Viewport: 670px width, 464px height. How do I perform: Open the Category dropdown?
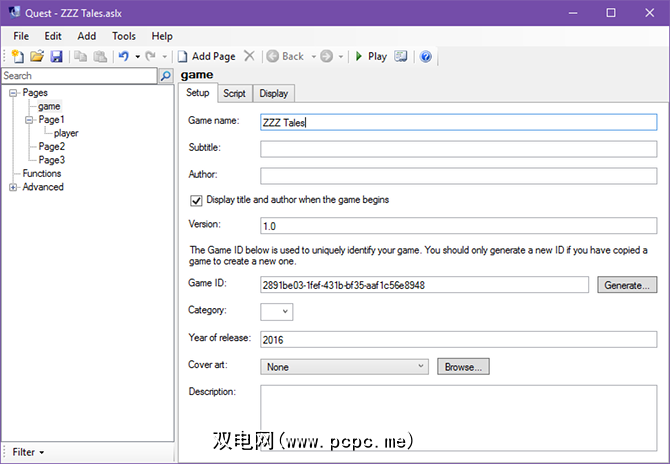click(x=277, y=312)
